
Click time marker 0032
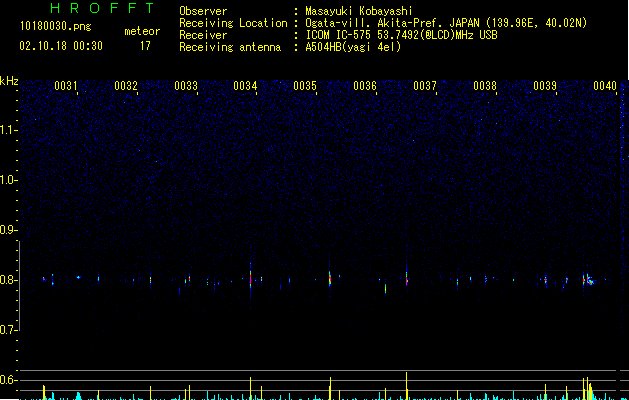point(126,86)
